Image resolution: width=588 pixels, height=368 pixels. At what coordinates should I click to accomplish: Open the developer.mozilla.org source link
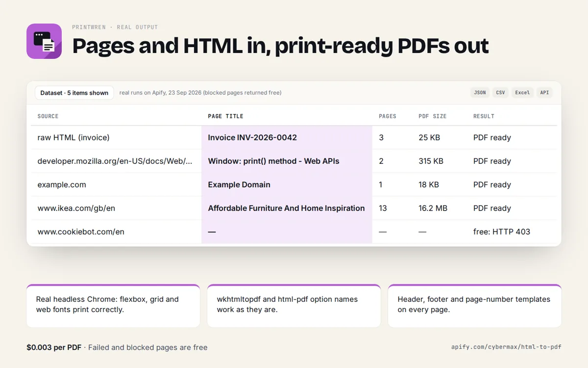[115, 161]
